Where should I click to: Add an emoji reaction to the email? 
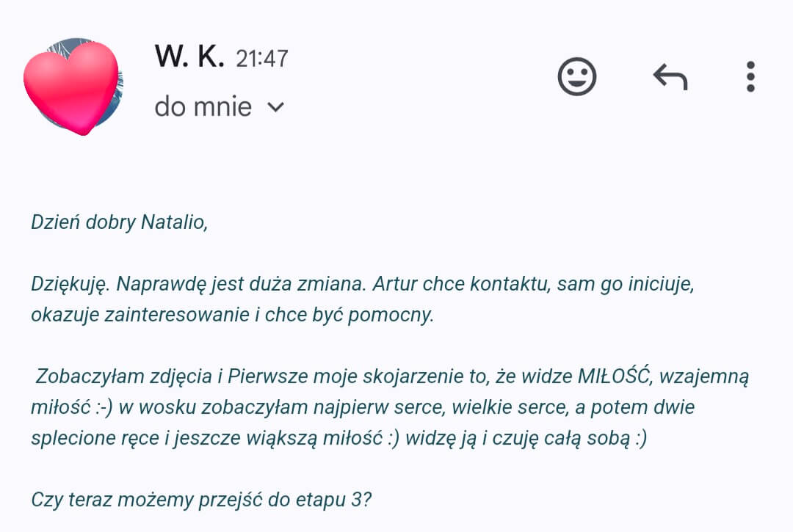[x=576, y=76]
